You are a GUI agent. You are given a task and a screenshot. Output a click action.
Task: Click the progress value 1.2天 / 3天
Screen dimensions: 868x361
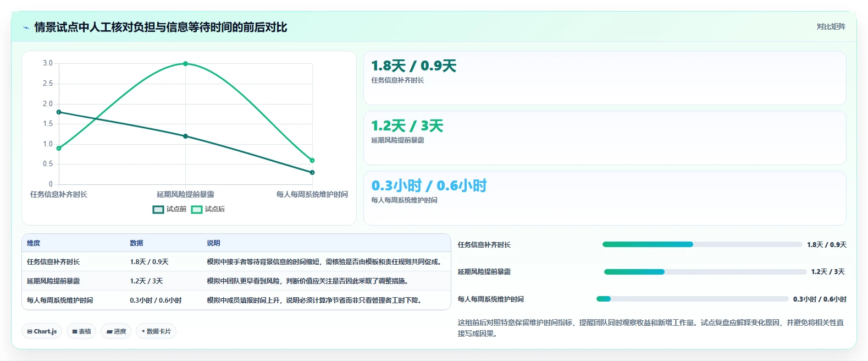[x=828, y=272]
